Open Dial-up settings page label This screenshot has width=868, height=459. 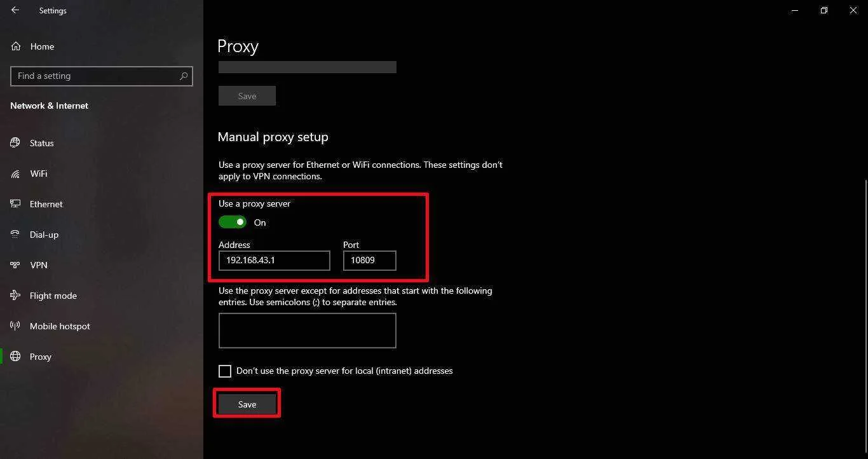pos(44,235)
